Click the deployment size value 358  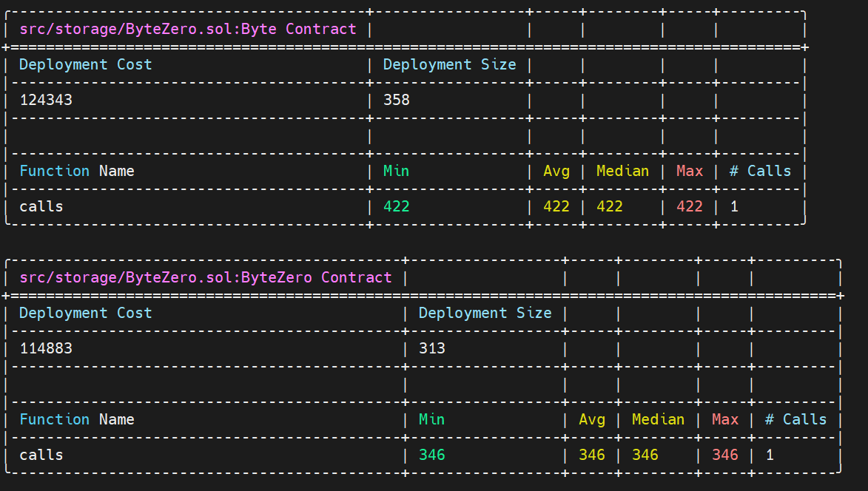tap(397, 100)
